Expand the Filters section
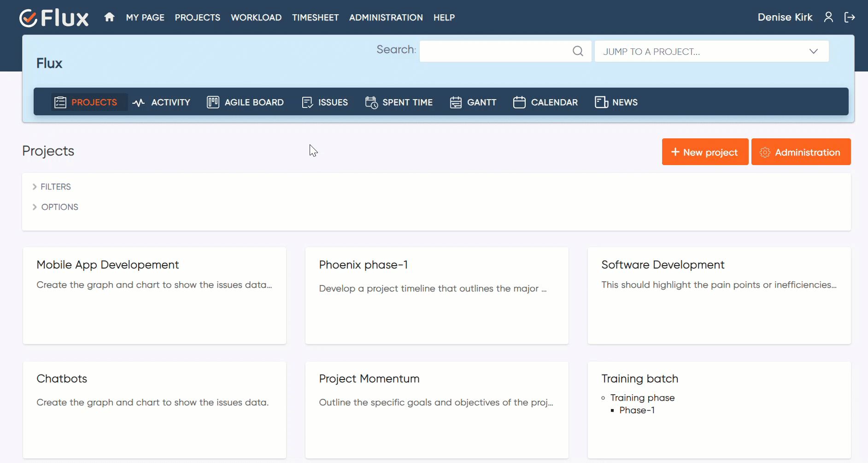Viewport: 868px width, 463px height. click(x=52, y=186)
